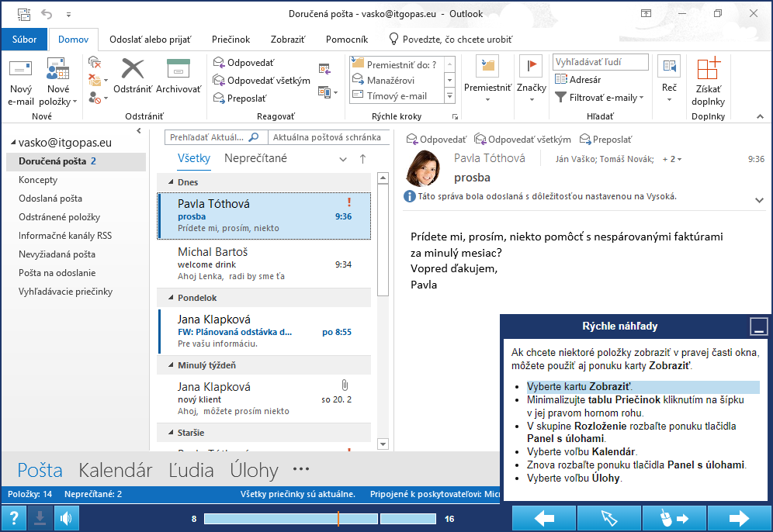This screenshot has width=773, height=532.
Task: Expand the Rýchle kroky gallery list
Action: [x=449, y=95]
